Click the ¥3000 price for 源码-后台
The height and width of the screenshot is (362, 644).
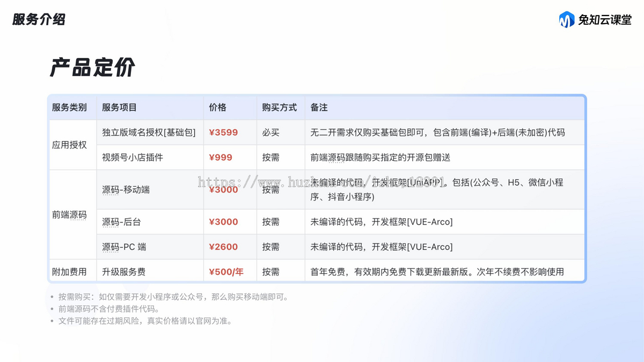[x=223, y=221]
